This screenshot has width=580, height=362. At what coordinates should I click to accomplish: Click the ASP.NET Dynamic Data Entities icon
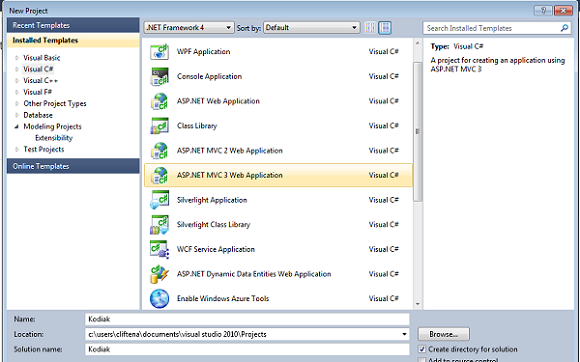pos(159,274)
